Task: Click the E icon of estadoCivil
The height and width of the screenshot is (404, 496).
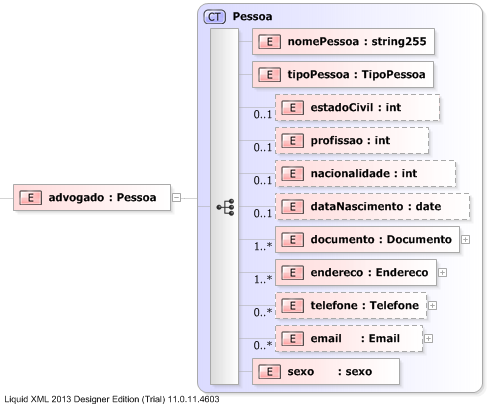Action: click(292, 108)
